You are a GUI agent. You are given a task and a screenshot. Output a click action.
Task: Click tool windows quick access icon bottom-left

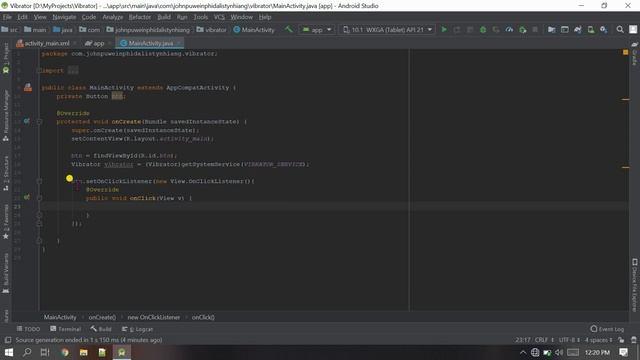click(x=7, y=340)
